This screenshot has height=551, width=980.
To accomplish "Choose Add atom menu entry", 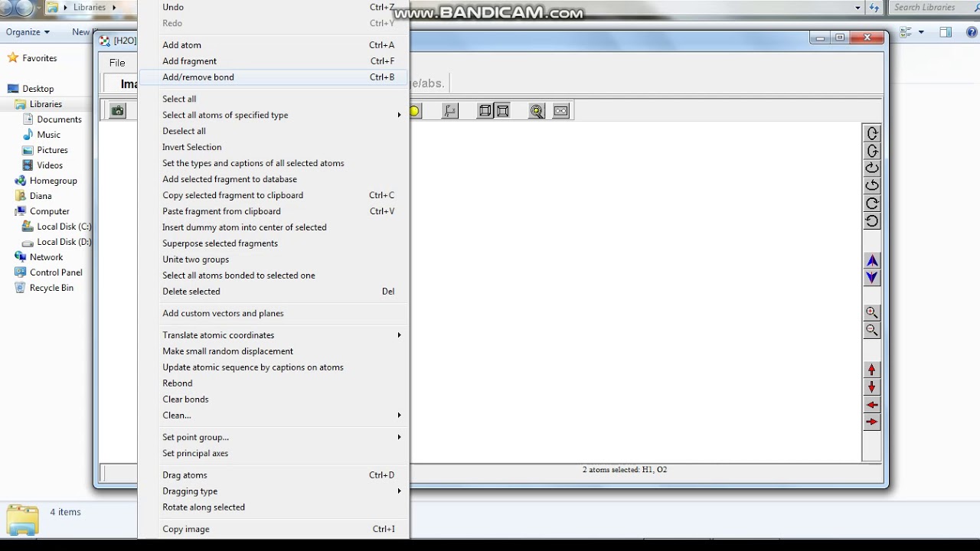I will point(274,45).
